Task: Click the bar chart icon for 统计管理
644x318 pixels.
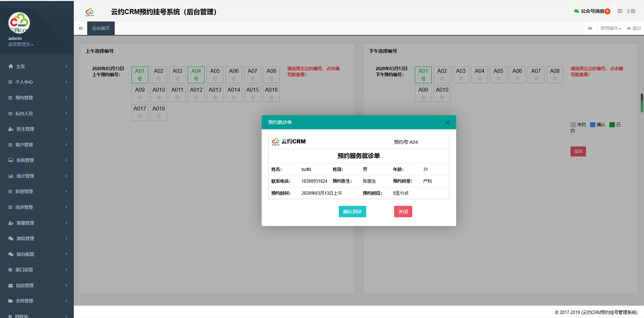Action: (x=11, y=176)
